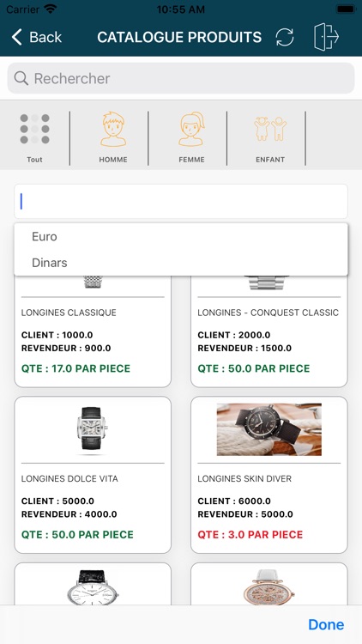
Task: Select the ENFANT category icon
Action: (270, 129)
